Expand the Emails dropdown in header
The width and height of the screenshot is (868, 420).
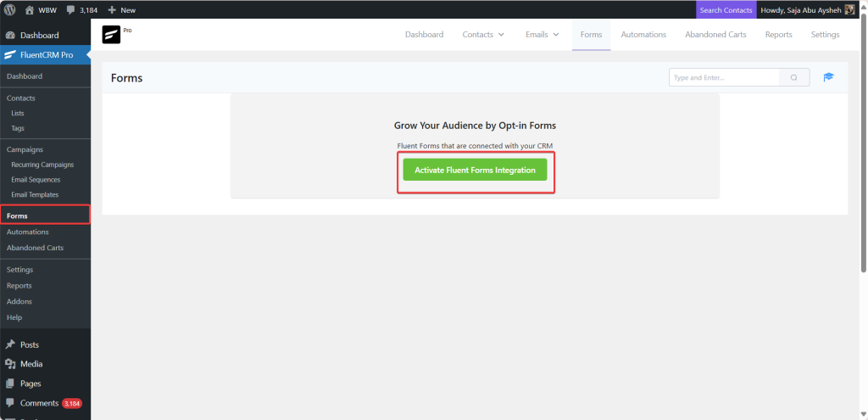point(542,34)
